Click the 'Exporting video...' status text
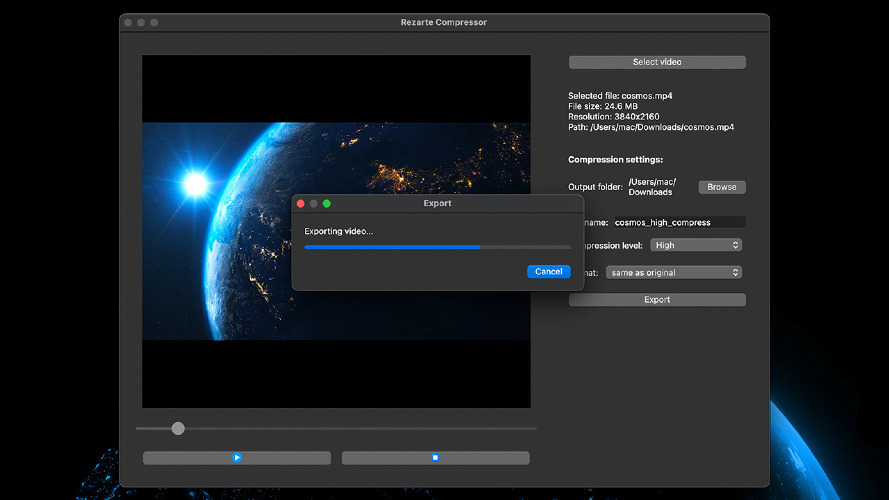 click(x=338, y=231)
